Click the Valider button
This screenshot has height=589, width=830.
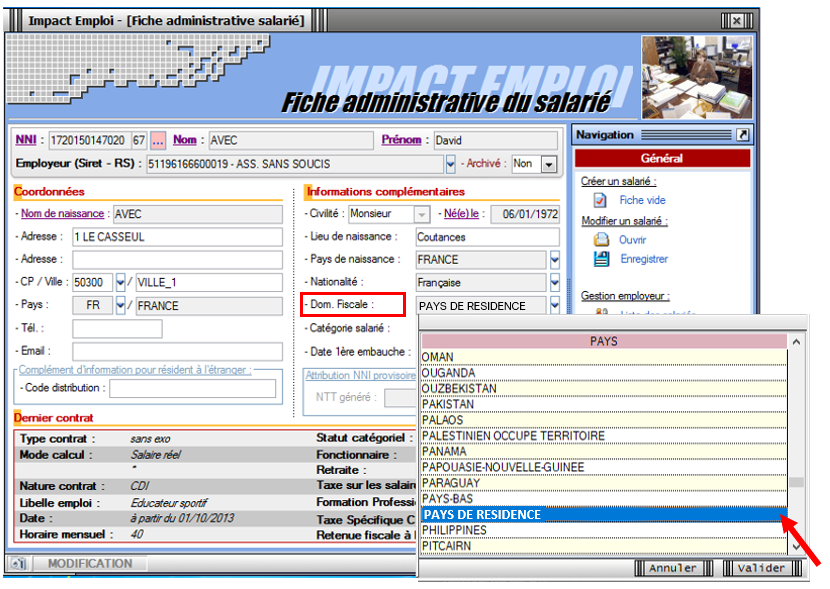coord(761,568)
